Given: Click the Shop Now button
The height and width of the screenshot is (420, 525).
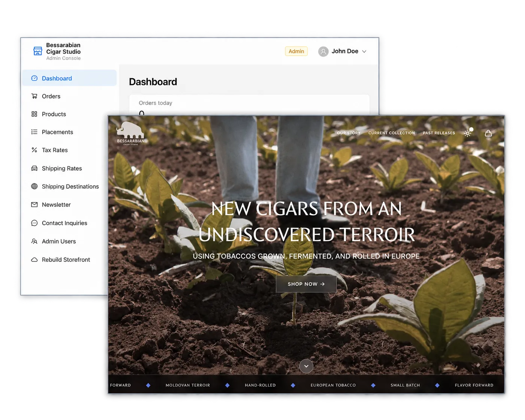Looking at the screenshot, I should point(306,284).
